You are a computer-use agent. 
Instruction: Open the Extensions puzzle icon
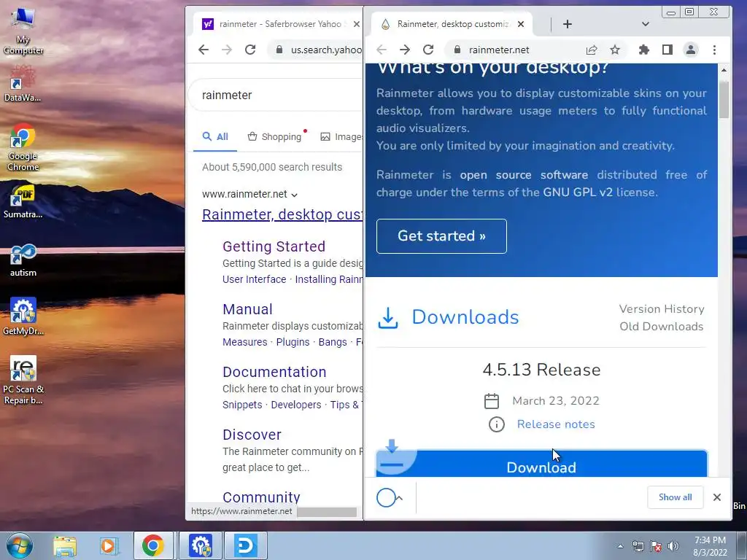644,50
